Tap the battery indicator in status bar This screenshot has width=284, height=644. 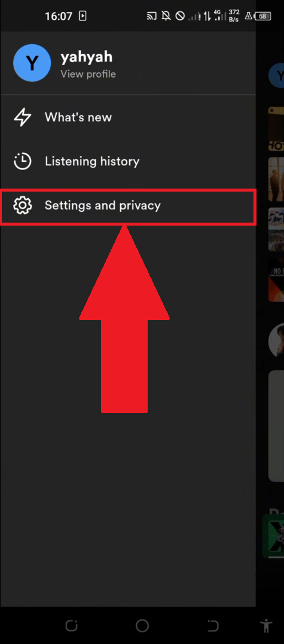point(262,17)
